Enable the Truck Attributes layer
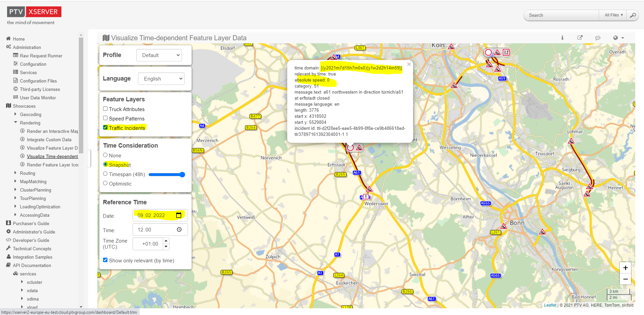644x315 pixels. [105, 109]
